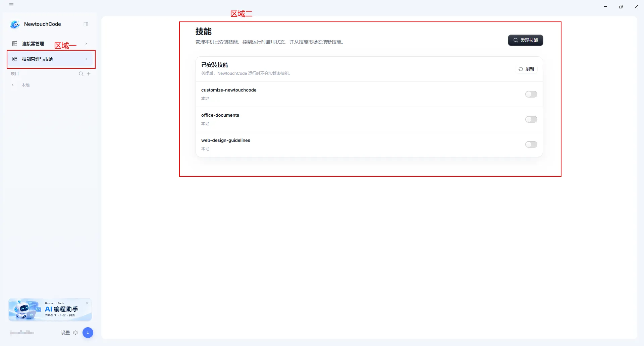Restore down the application window
This screenshot has height=346, width=644.
[621, 7]
